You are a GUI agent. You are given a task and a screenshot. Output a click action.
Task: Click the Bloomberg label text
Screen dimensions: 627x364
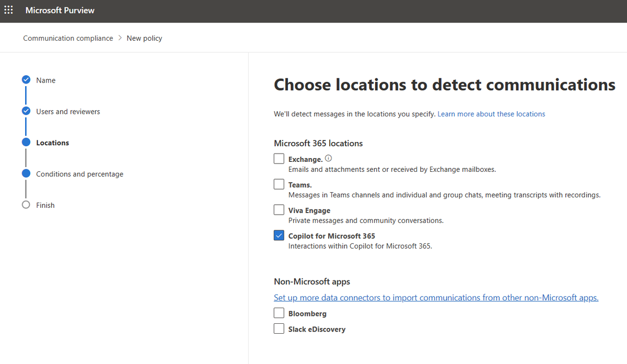click(307, 314)
